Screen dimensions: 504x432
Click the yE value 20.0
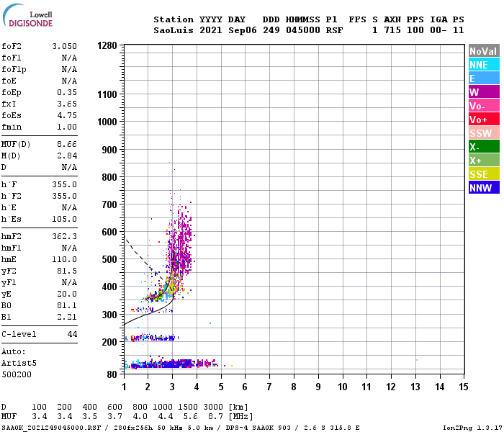[67, 294]
